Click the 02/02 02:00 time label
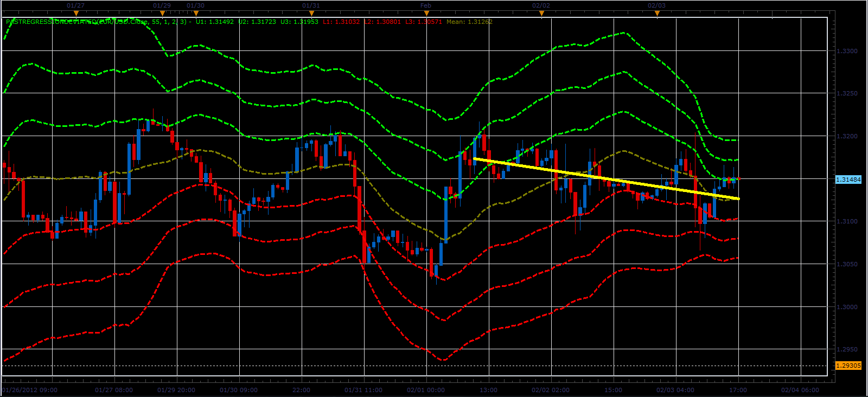Viewport: 868px width, 397px height. click(551, 389)
